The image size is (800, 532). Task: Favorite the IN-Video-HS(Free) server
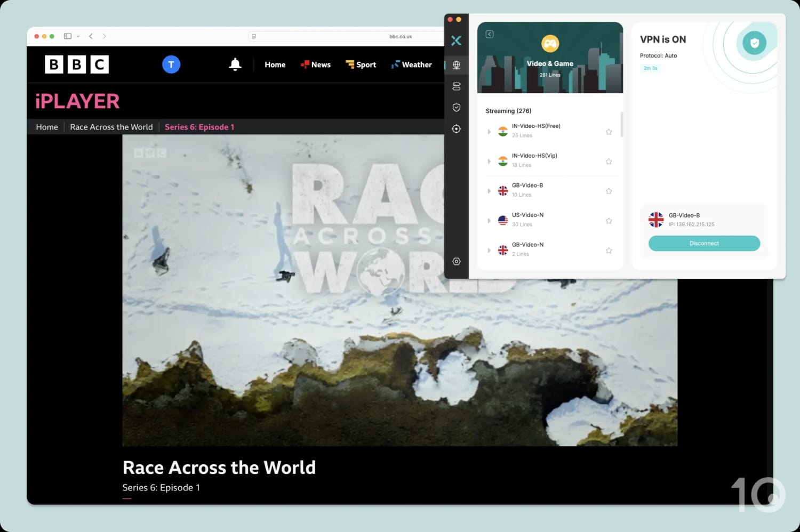click(609, 132)
